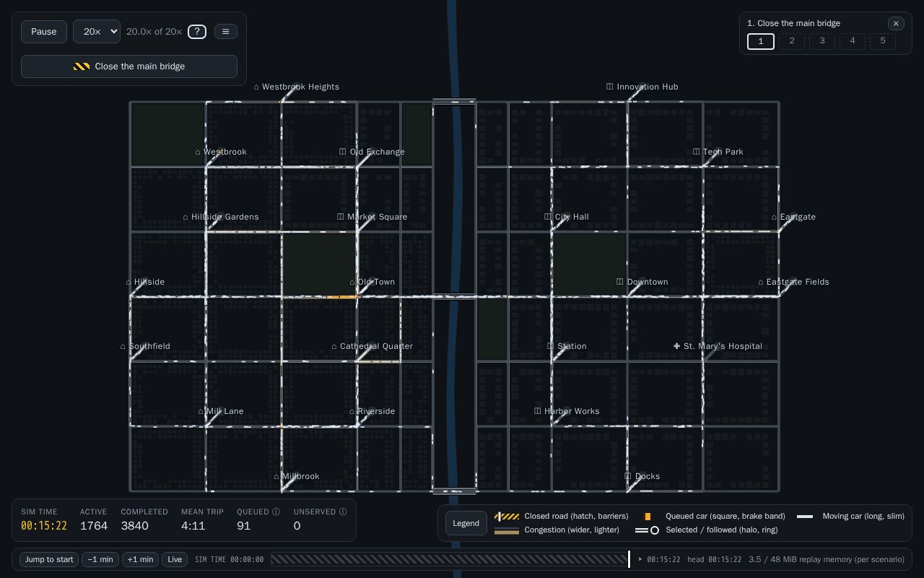Toggle the Legend button
924x578 pixels.
tap(466, 523)
